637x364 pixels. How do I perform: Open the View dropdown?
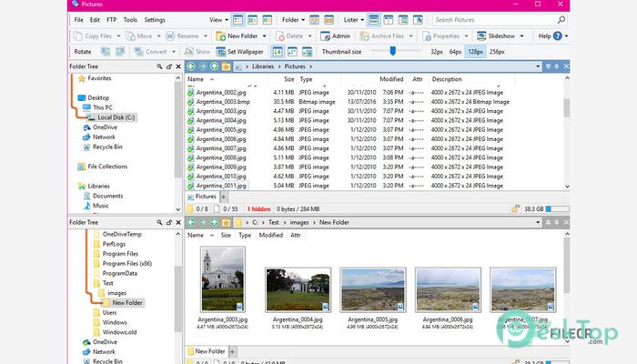coord(218,19)
